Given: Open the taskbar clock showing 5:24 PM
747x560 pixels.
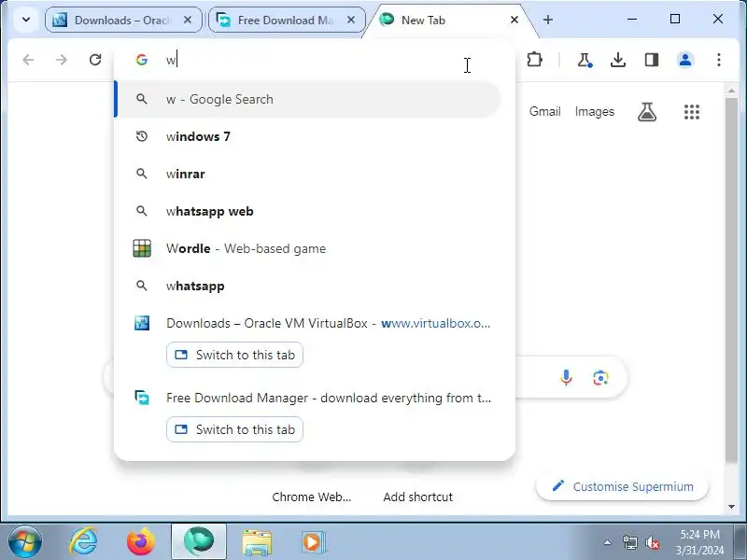Looking at the screenshot, I should [699, 542].
